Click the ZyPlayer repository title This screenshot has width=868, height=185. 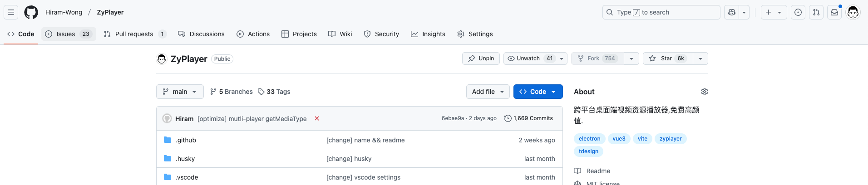pyautogui.click(x=189, y=59)
